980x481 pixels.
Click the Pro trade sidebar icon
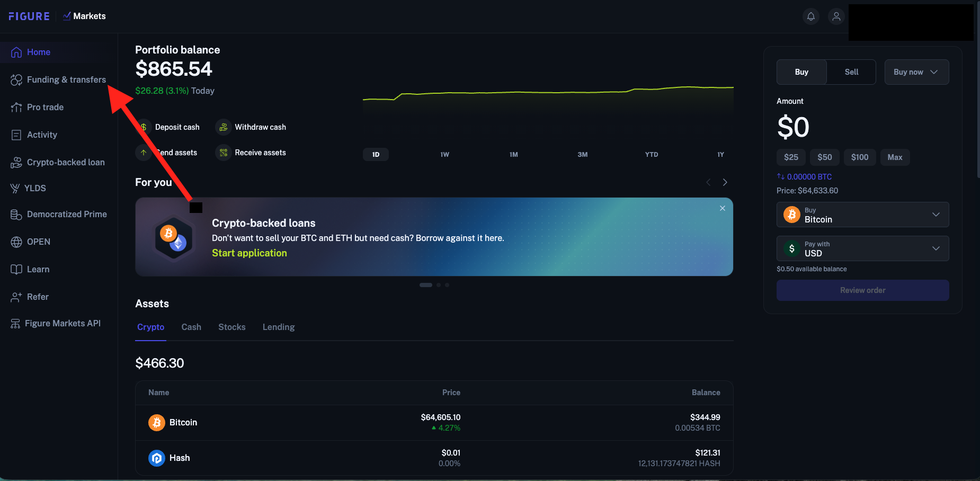point(16,107)
